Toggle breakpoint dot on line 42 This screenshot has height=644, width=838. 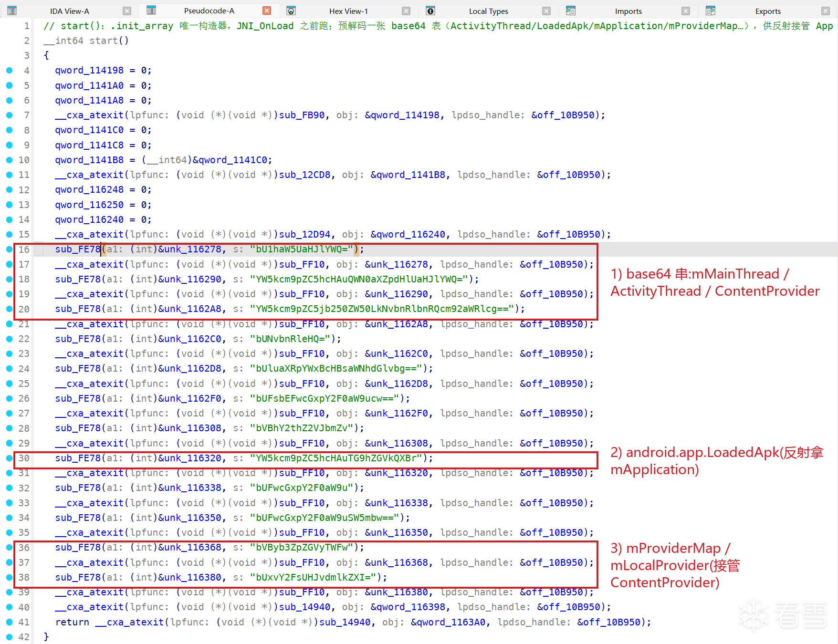point(9,637)
